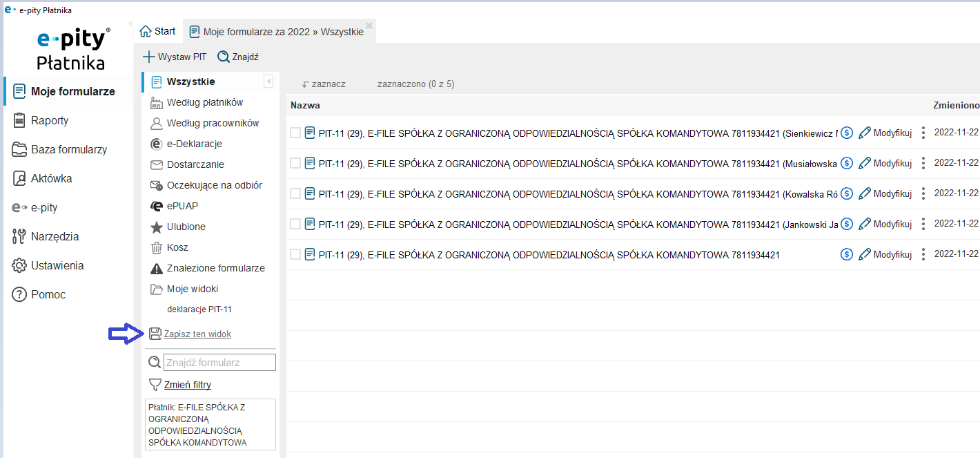Check the Sienkiewicz PIT-11 row checkbox
Screen dimensions: 980x458
pos(295,133)
